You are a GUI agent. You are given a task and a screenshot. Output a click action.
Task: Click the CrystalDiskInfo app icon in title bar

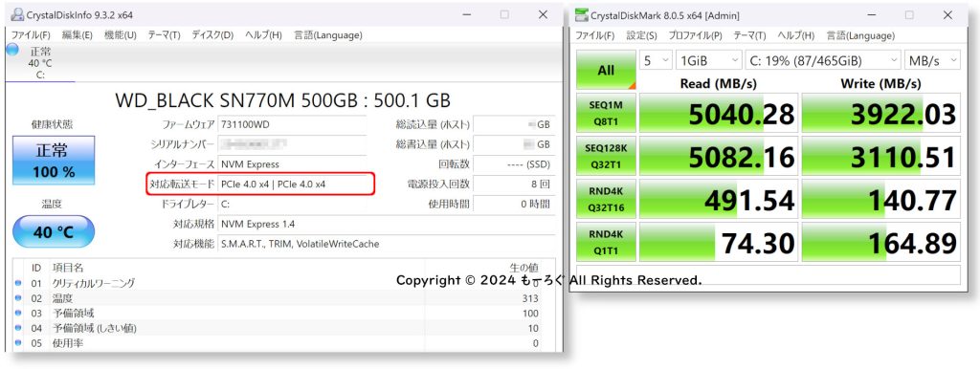[18, 14]
